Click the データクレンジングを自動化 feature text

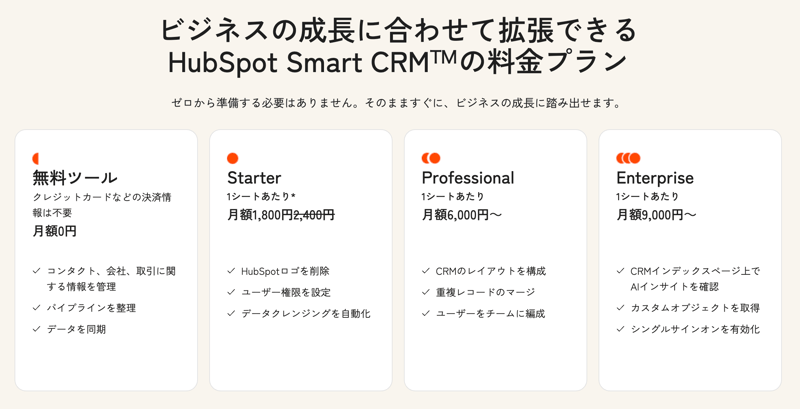[x=306, y=313]
